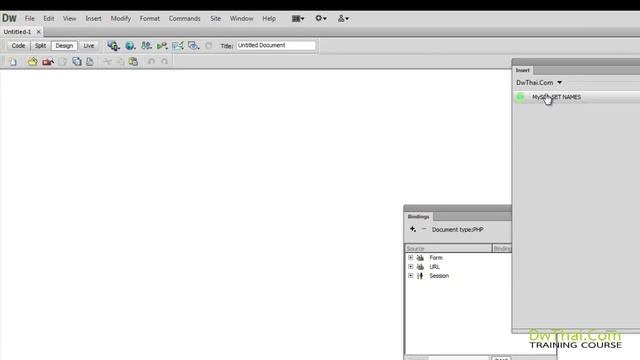Click the Copy icon
The image size is (640, 360).
[x=120, y=62]
